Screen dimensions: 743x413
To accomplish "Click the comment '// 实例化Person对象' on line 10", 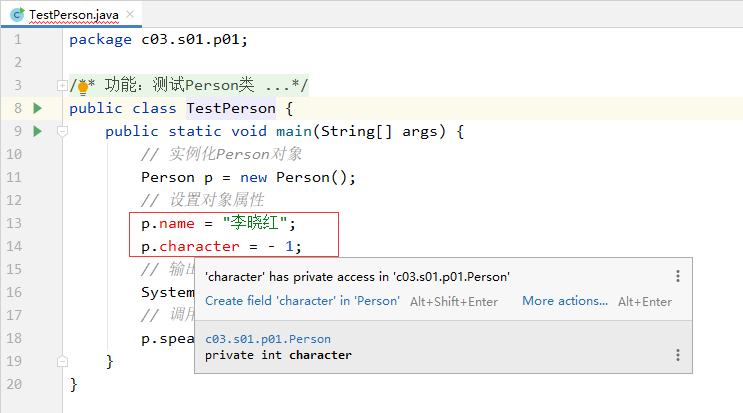I will 221,154.
